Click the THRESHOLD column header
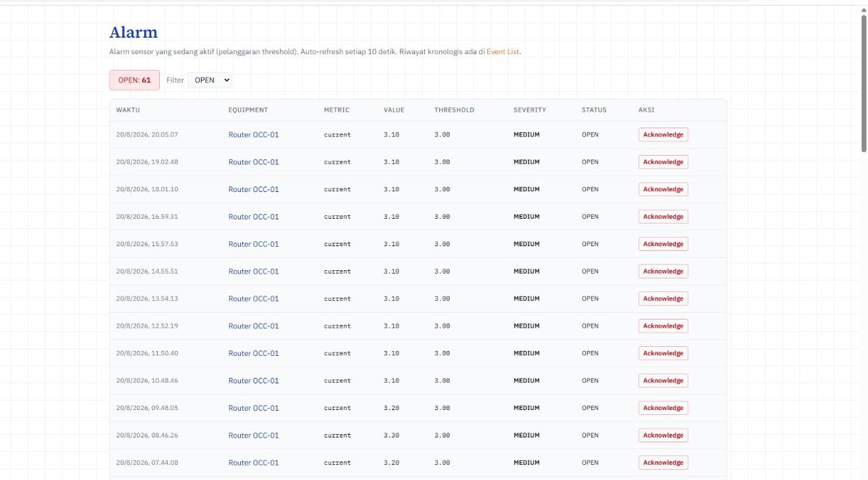The width and height of the screenshot is (868, 480). (454, 110)
